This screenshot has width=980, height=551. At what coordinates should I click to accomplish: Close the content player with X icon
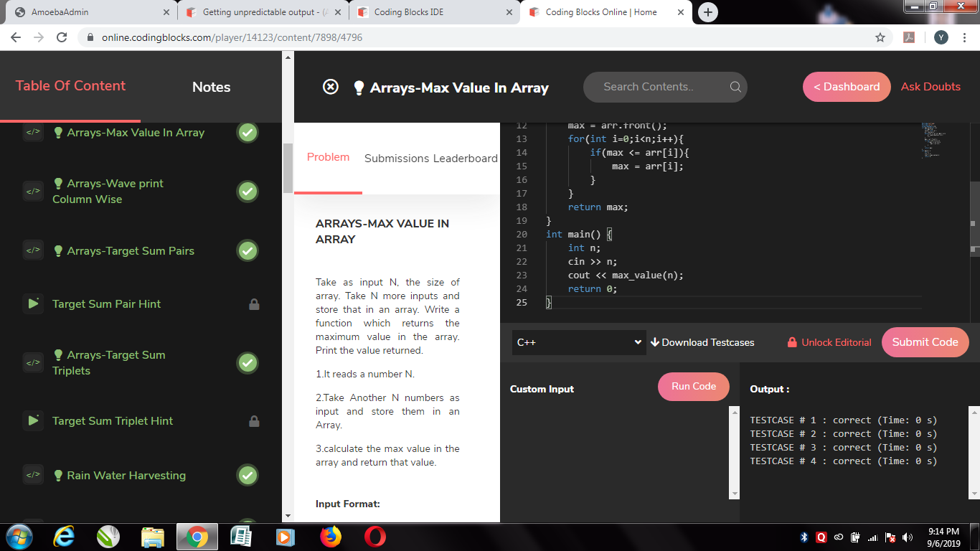pyautogui.click(x=330, y=87)
